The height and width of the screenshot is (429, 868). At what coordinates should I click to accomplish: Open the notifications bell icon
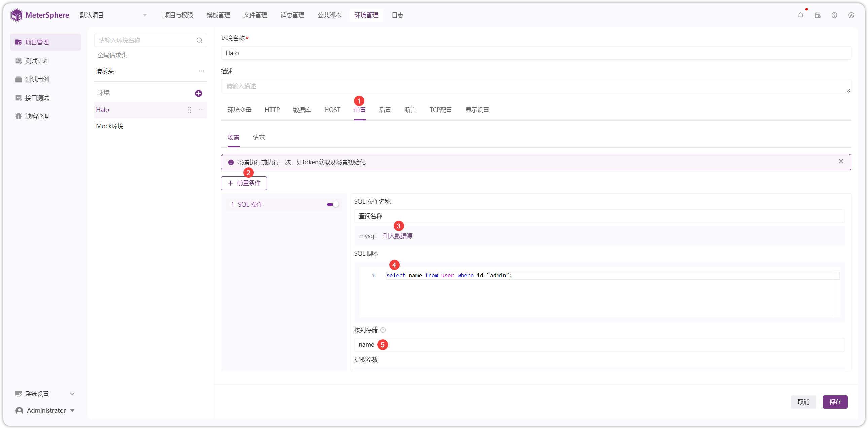(801, 15)
